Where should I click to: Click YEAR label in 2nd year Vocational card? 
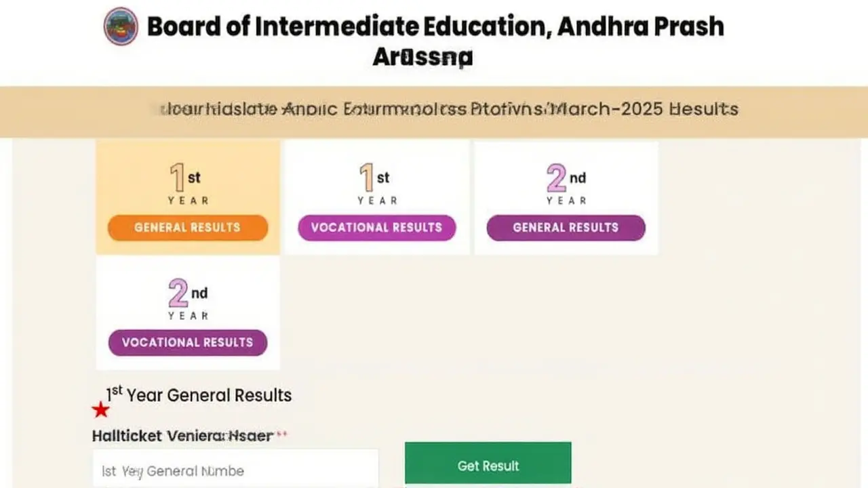click(188, 316)
